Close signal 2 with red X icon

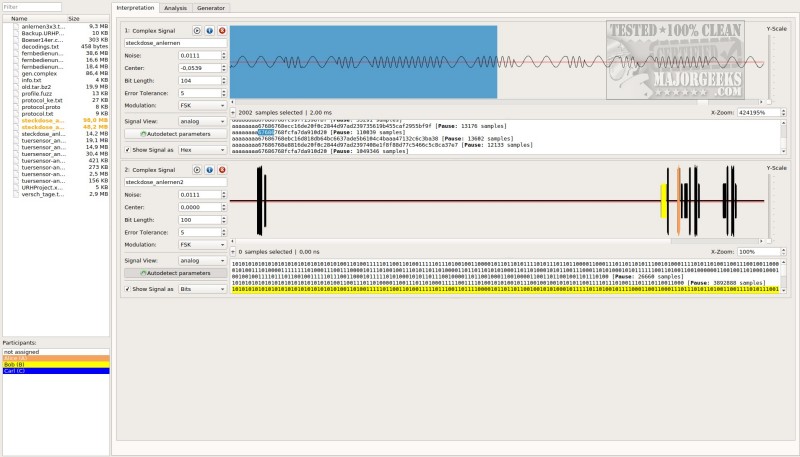point(221,170)
